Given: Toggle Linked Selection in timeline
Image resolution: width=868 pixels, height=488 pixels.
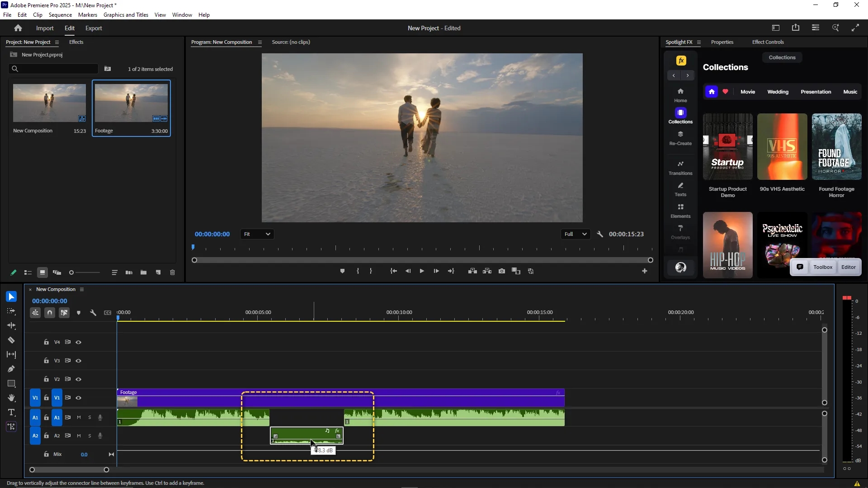Looking at the screenshot, I should pyautogui.click(x=64, y=313).
